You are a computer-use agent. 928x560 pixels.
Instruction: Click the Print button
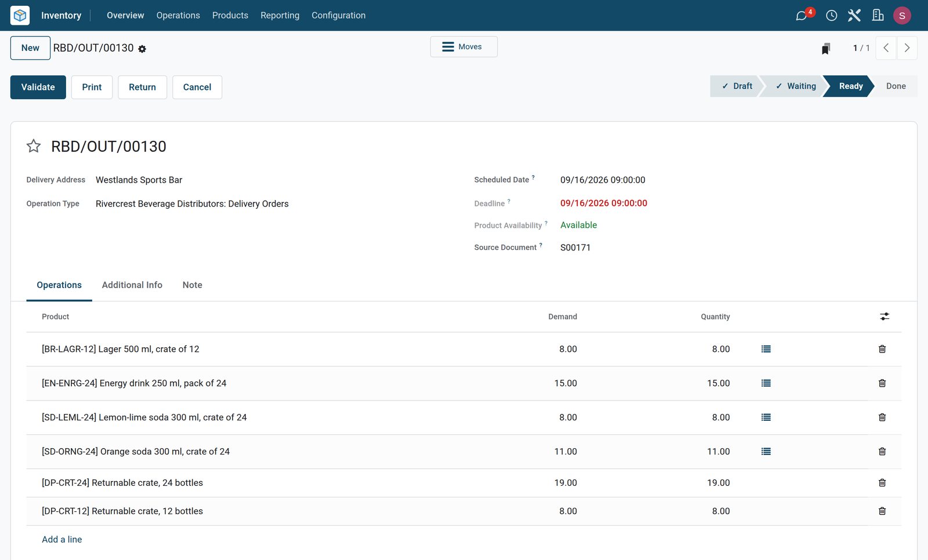pyautogui.click(x=92, y=87)
